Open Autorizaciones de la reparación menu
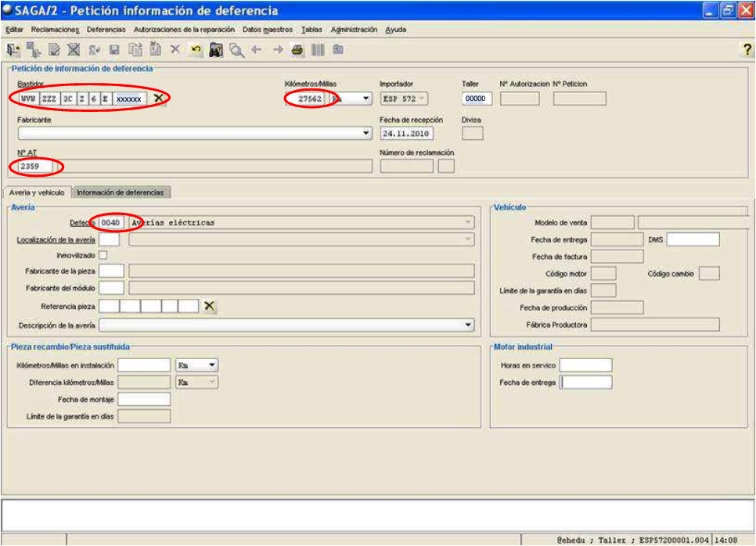The image size is (756, 546). [x=184, y=30]
